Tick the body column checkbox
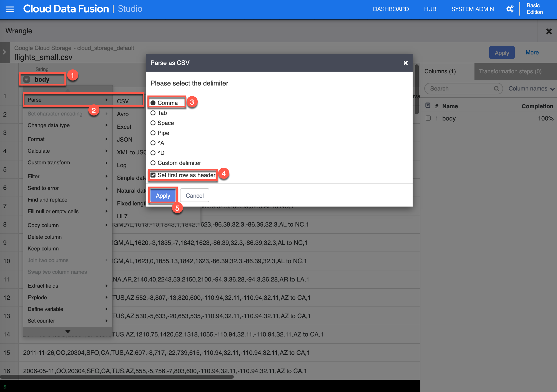557x392 pixels. coord(428,118)
